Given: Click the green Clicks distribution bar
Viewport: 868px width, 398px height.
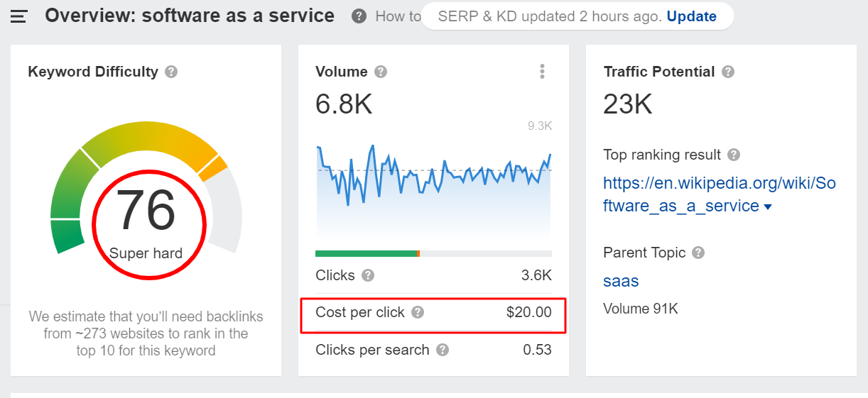Looking at the screenshot, I should 366,253.
